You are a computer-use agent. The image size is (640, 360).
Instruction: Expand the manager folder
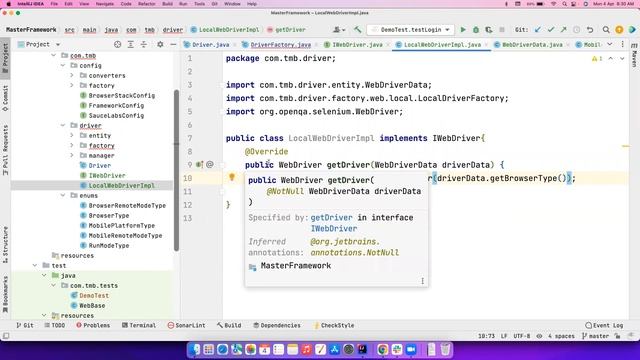click(x=72, y=156)
